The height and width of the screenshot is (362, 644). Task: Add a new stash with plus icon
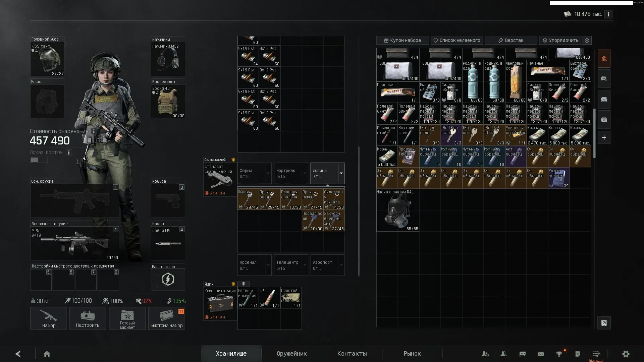(604, 137)
